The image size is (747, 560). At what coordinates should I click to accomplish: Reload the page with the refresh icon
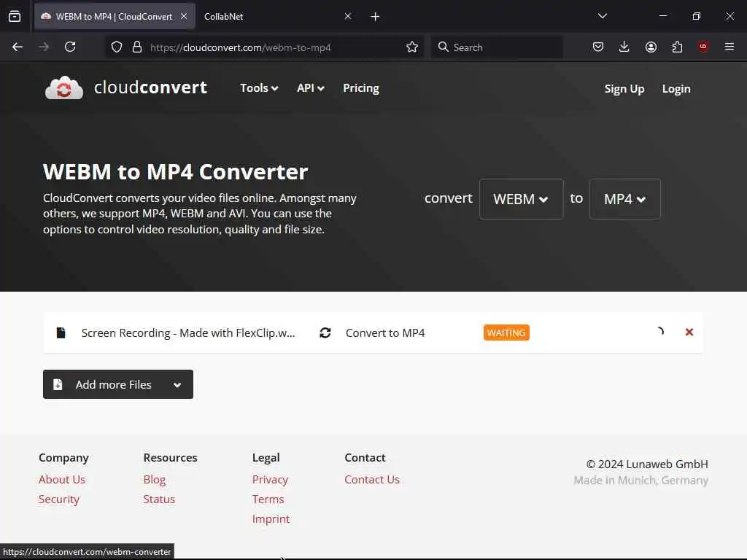pos(70,47)
